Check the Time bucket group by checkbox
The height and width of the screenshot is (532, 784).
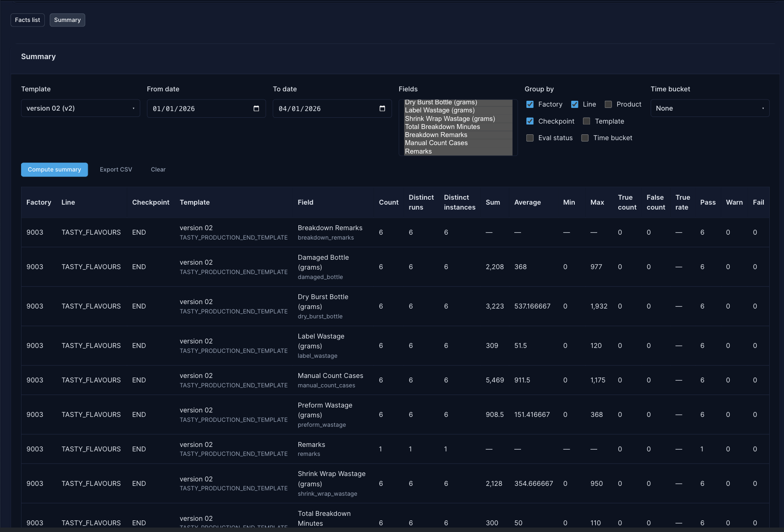point(585,138)
